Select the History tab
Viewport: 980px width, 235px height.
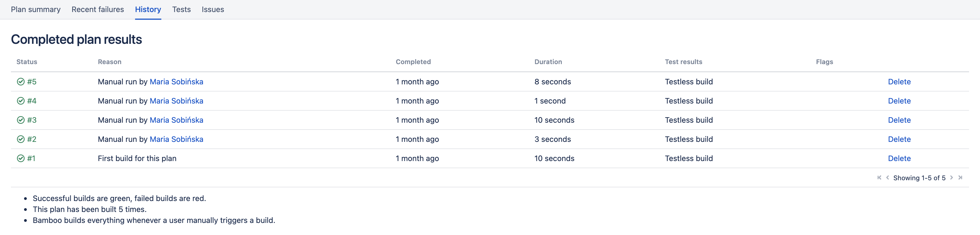(148, 10)
